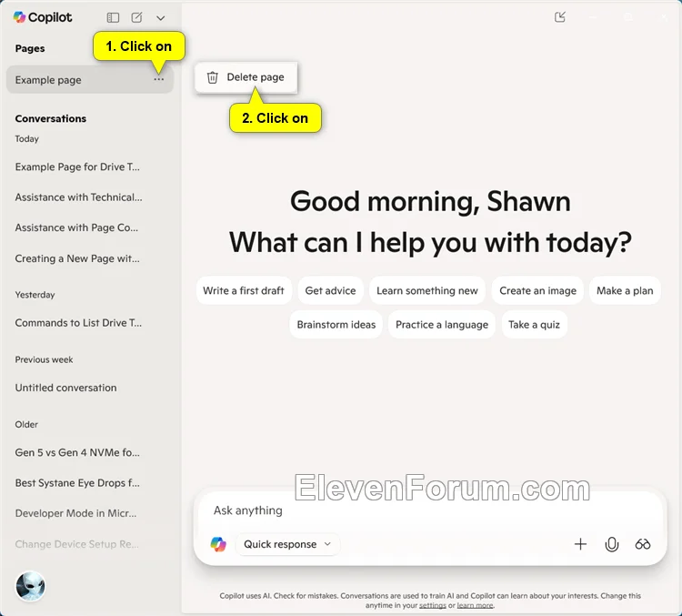Choose the Take a quiz suggestion

tap(534, 324)
